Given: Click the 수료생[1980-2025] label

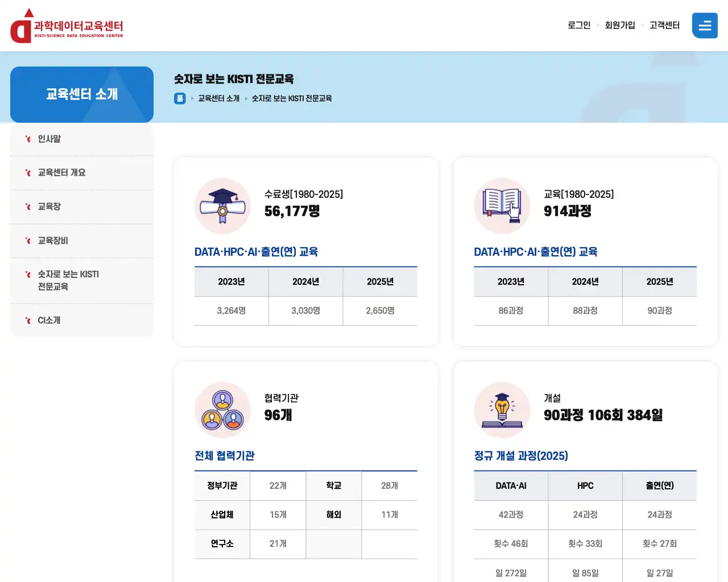Looking at the screenshot, I should click(x=304, y=194).
